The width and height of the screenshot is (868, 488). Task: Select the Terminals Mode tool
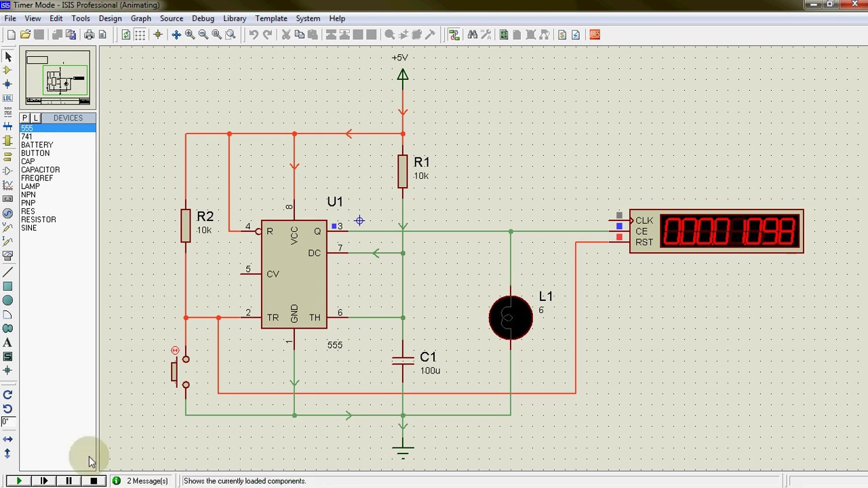tap(8, 156)
